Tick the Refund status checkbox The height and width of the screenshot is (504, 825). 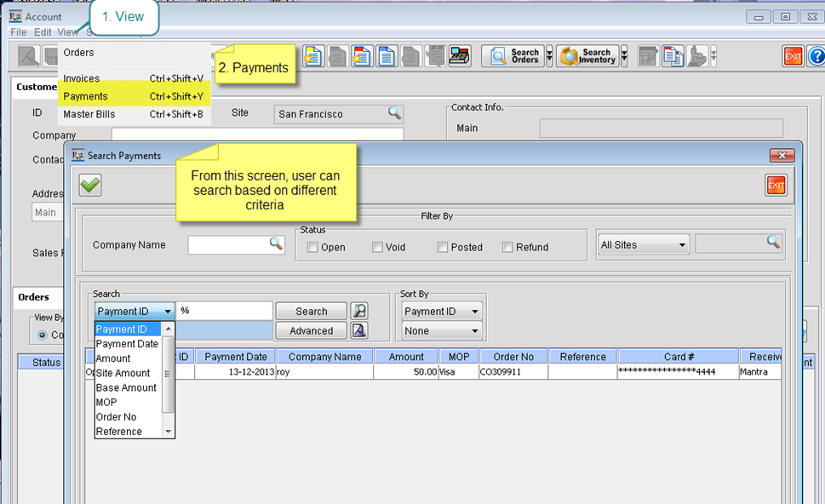(x=507, y=248)
